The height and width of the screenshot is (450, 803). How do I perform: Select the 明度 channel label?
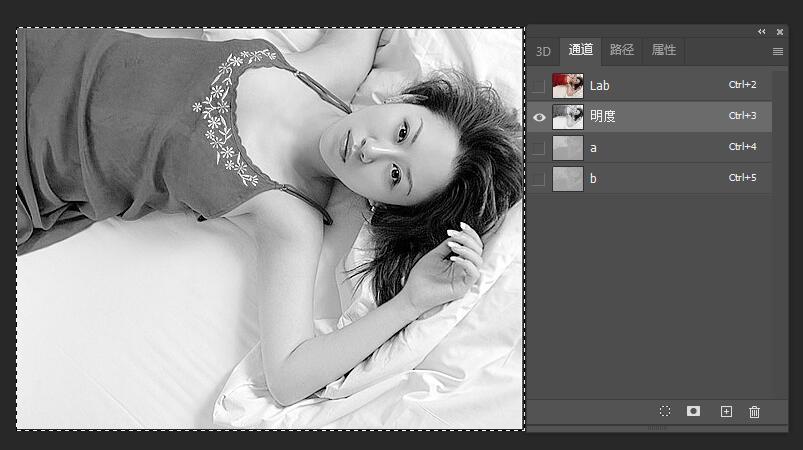602,117
